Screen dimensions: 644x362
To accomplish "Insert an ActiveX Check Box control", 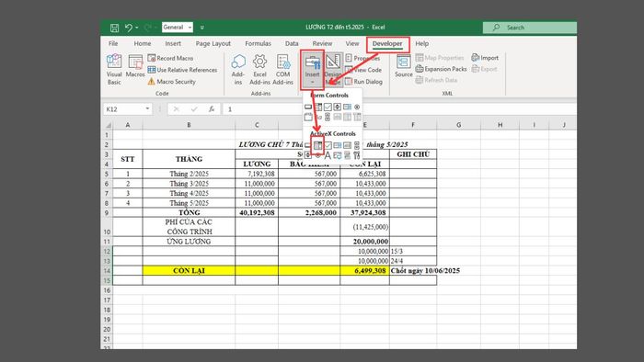I will (x=328, y=145).
